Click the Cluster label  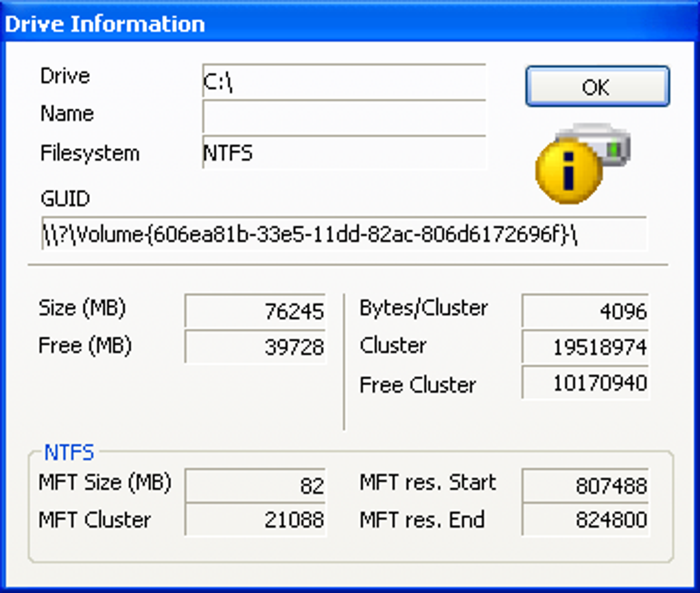(x=393, y=346)
